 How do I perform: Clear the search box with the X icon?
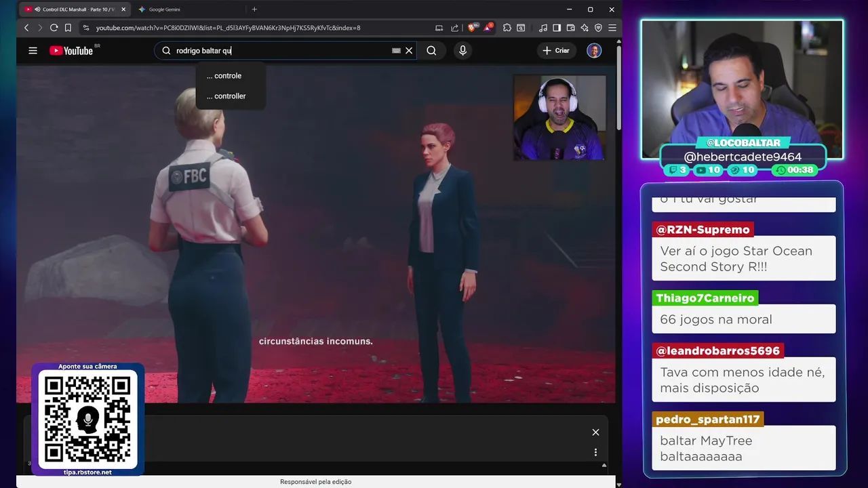(409, 51)
